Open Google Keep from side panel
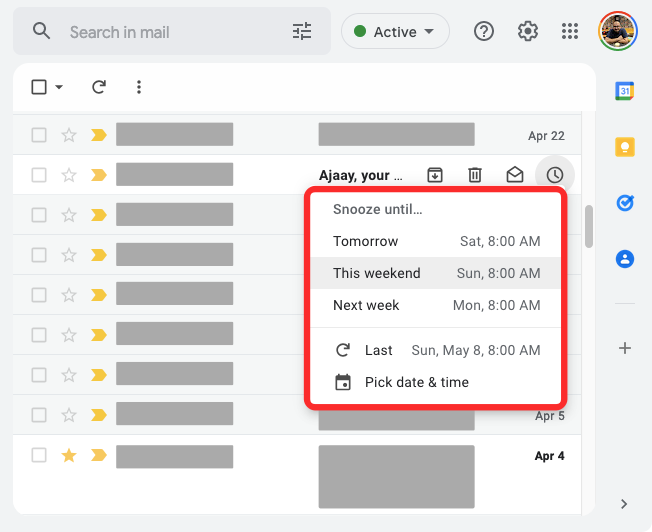This screenshot has height=532, width=652. [625, 147]
